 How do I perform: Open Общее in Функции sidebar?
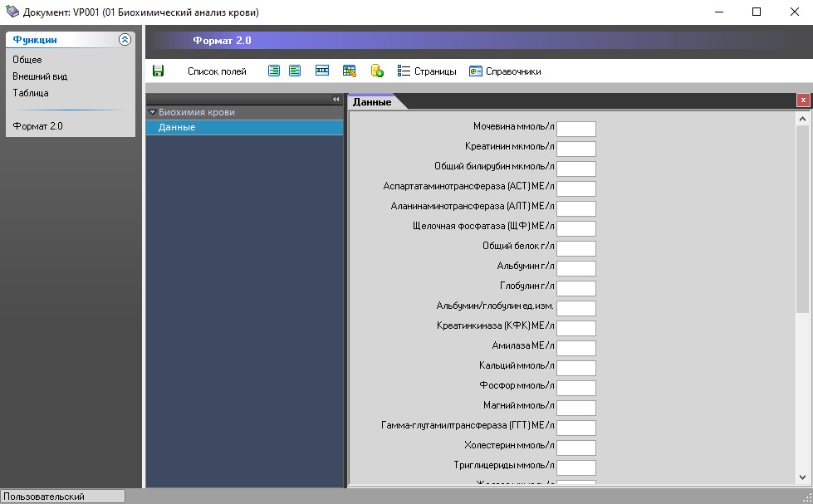27,60
